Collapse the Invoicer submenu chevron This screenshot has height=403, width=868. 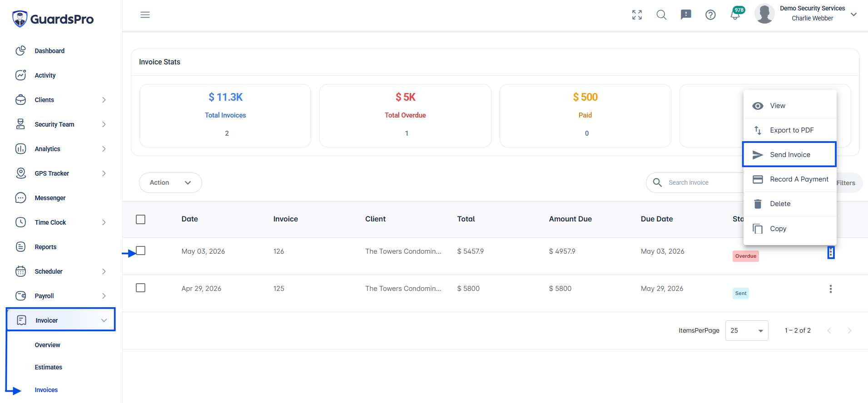pyautogui.click(x=104, y=320)
